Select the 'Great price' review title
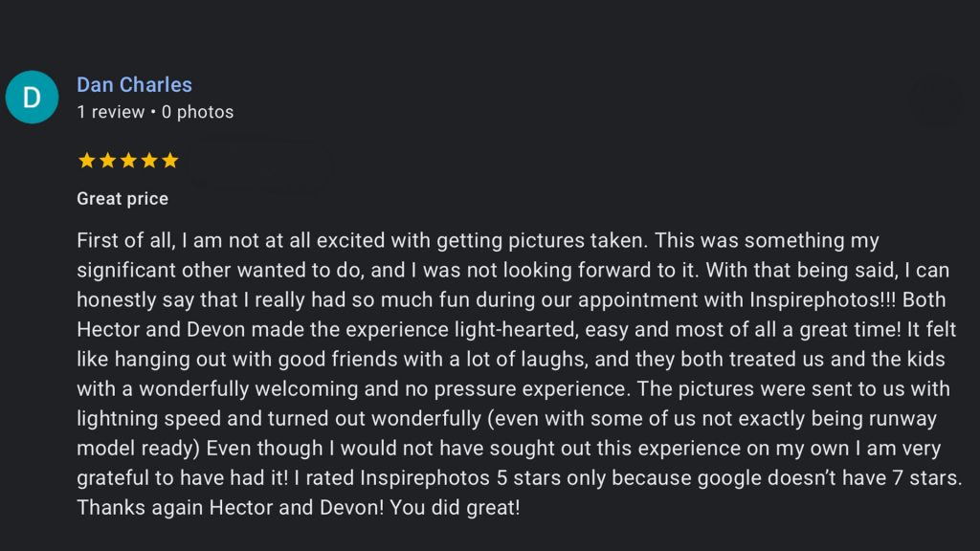980x551 pixels. pos(122,199)
